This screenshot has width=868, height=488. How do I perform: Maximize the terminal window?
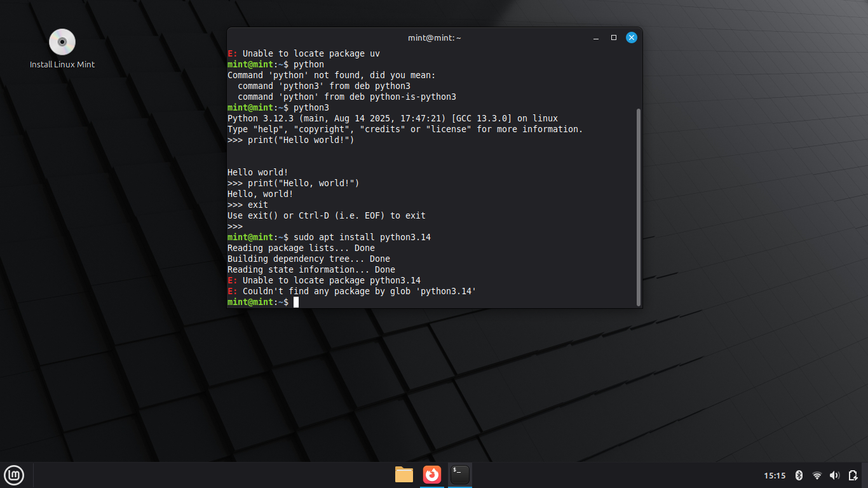tap(614, 37)
